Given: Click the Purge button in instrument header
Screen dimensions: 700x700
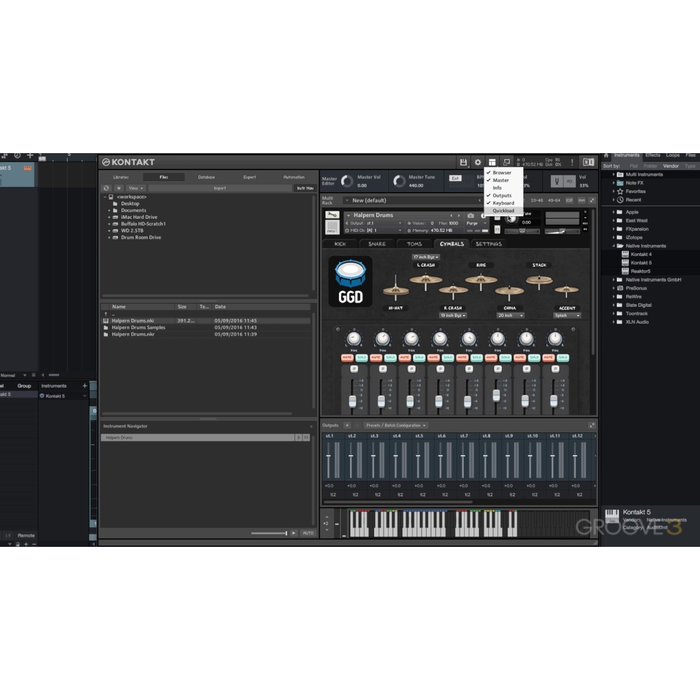Looking at the screenshot, I should pyautogui.click(x=472, y=223).
